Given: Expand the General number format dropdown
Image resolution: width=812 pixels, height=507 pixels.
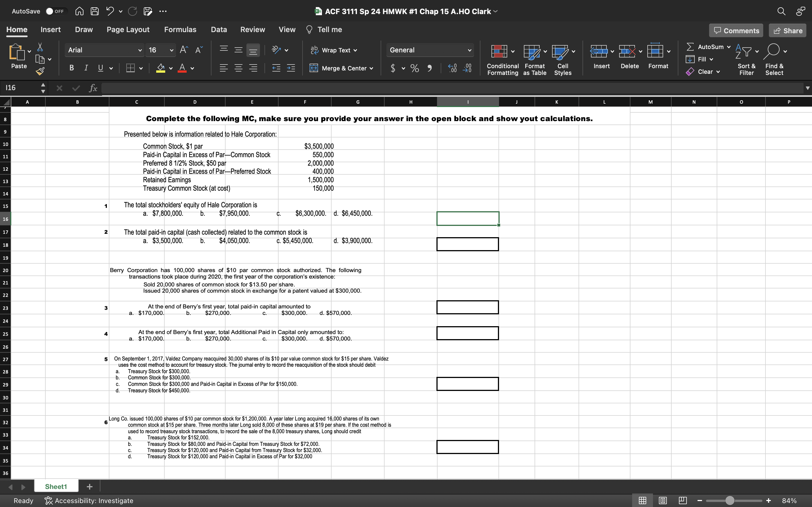Looking at the screenshot, I should 469,50.
